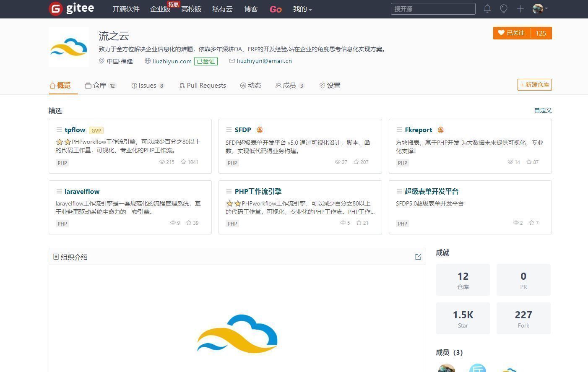Click the watch count 14 on Fkreport

(514, 162)
